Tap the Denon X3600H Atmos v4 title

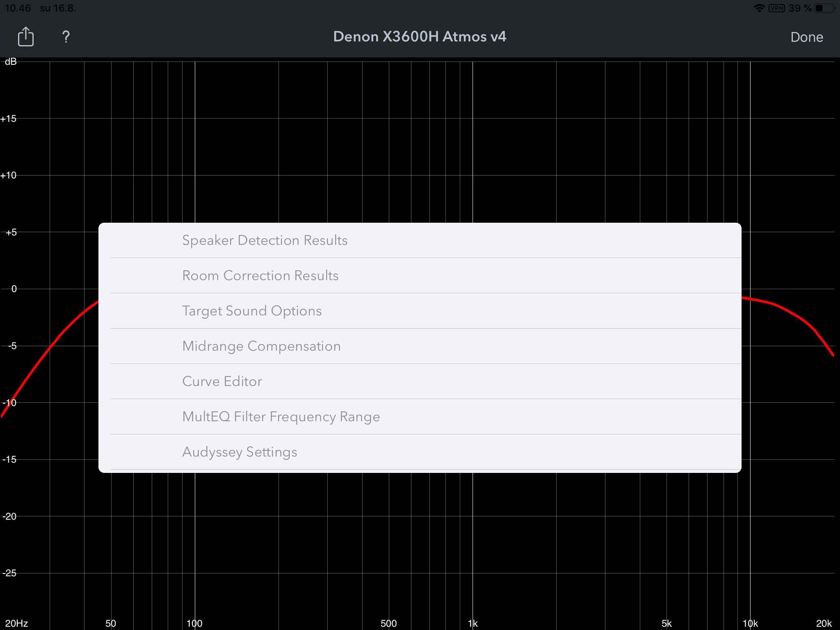pos(420,37)
